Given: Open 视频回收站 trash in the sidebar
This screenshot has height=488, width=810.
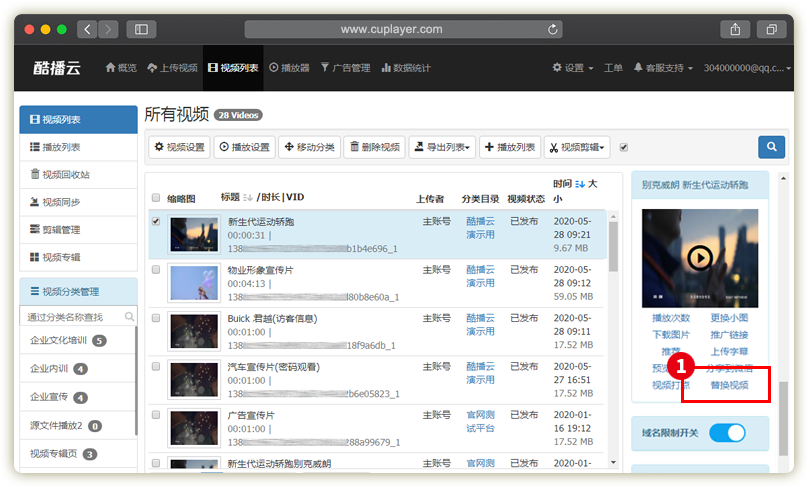Looking at the screenshot, I should pos(66,175).
